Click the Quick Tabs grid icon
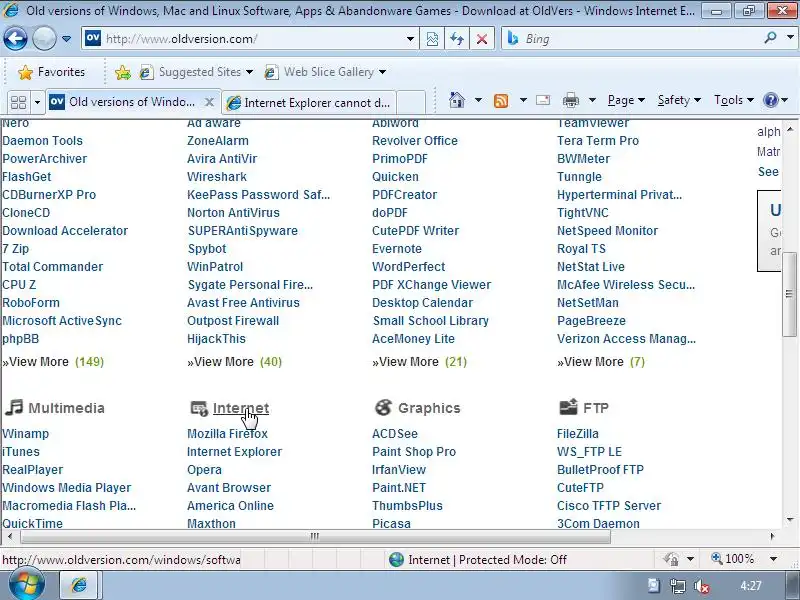This screenshot has height=600, width=800. (x=18, y=102)
